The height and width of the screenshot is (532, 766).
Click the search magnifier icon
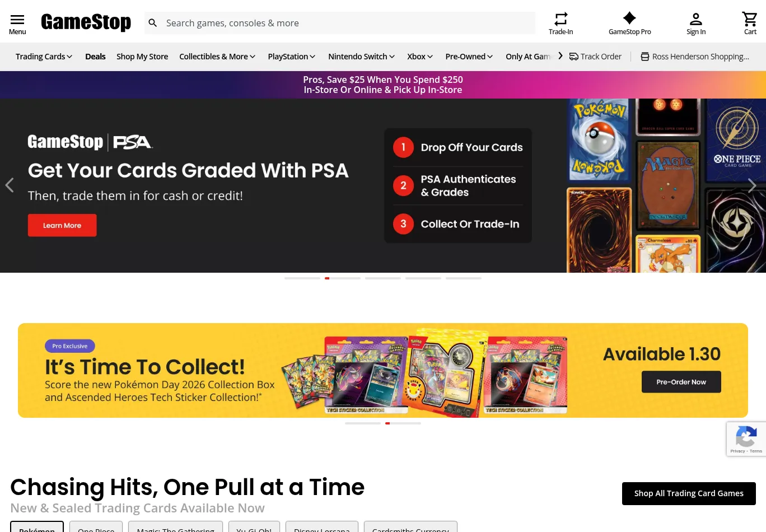152,23
